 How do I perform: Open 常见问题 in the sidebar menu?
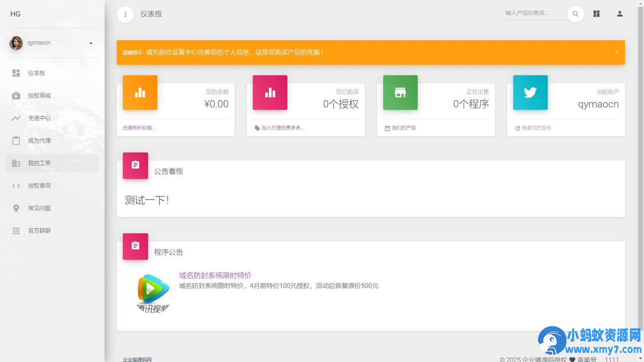[52, 208]
